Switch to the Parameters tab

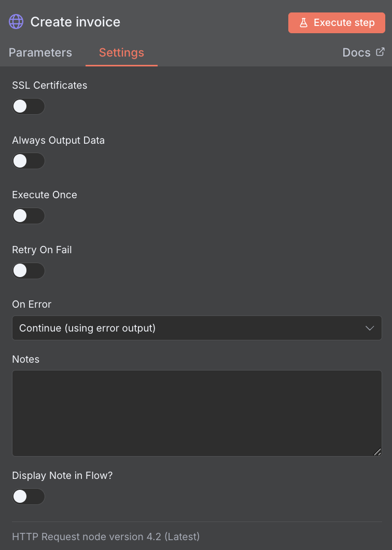(x=40, y=52)
